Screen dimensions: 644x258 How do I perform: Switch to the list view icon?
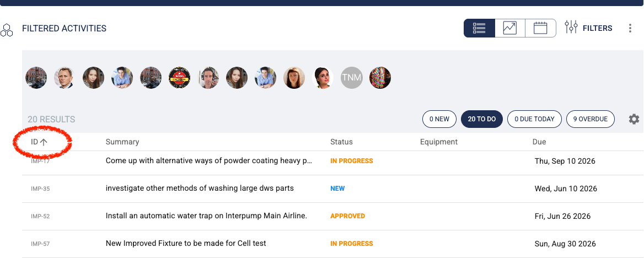pyautogui.click(x=479, y=28)
